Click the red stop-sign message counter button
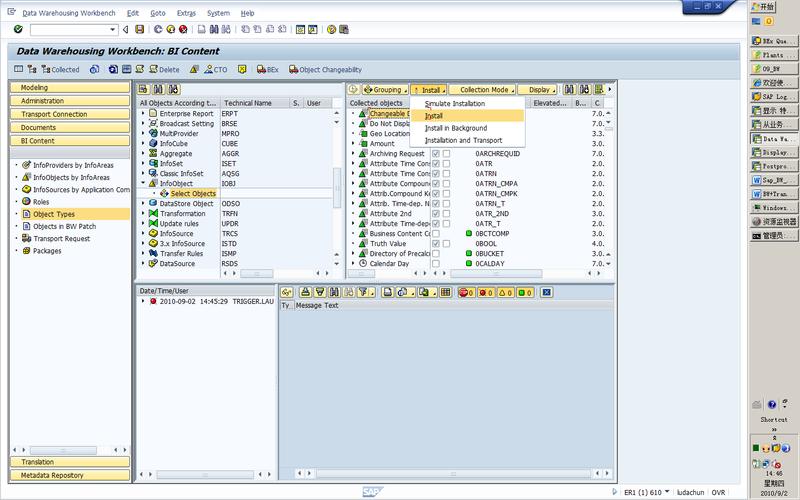The image size is (800, 500). (466, 292)
